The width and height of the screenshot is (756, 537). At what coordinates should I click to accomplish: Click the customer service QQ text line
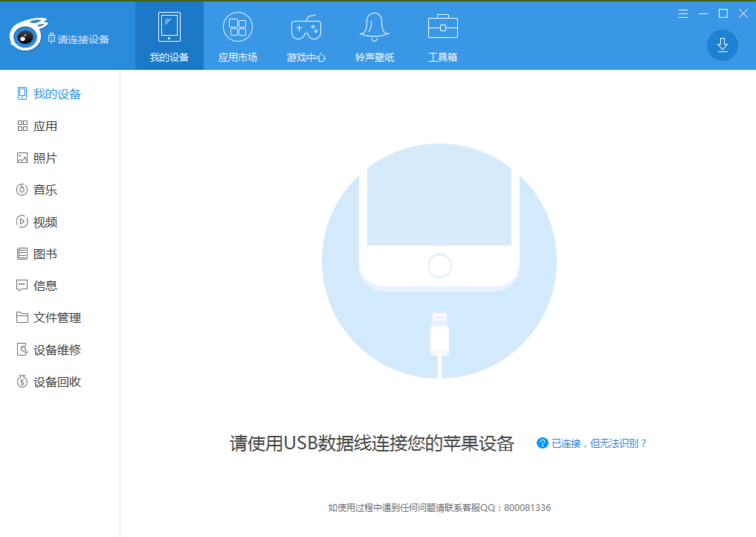[x=439, y=507]
